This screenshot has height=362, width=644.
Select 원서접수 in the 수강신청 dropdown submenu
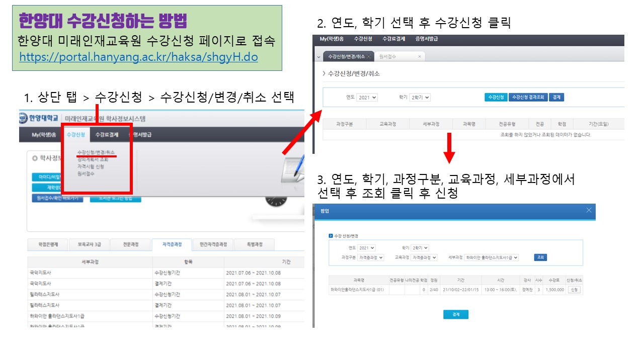tap(86, 173)
